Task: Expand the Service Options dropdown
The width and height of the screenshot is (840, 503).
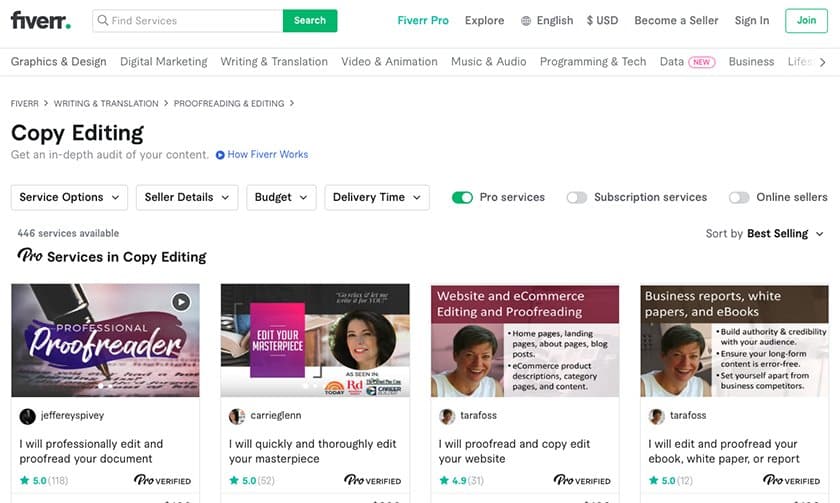Action: coord(69,198)
